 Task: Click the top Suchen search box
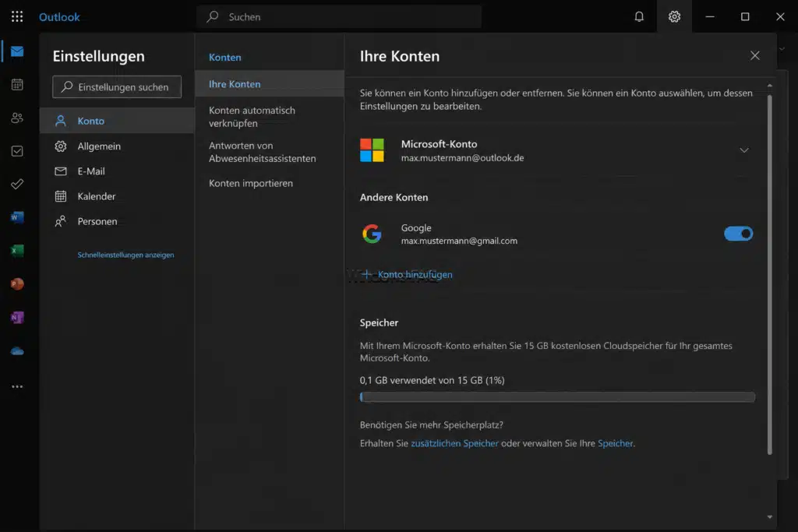coord(339,17)
